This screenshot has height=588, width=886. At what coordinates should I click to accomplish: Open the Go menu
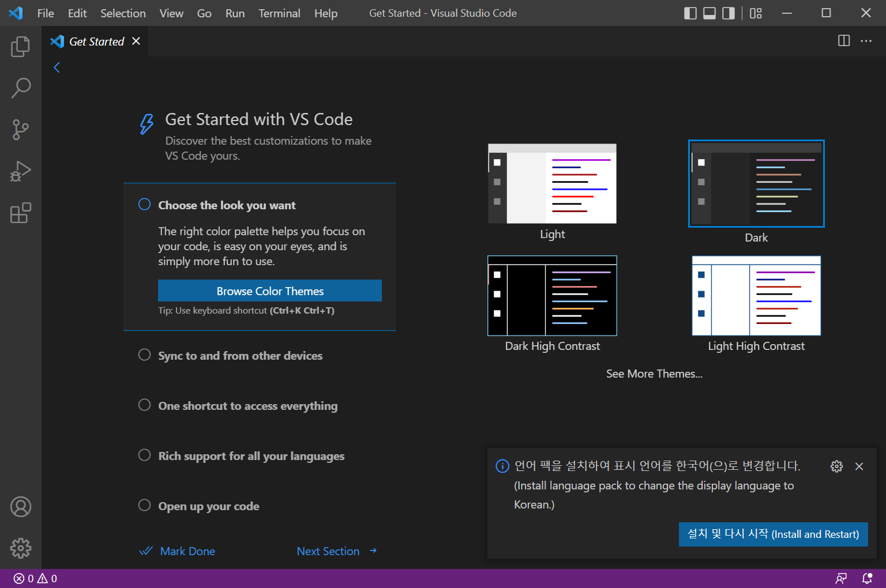pos(204,13)
